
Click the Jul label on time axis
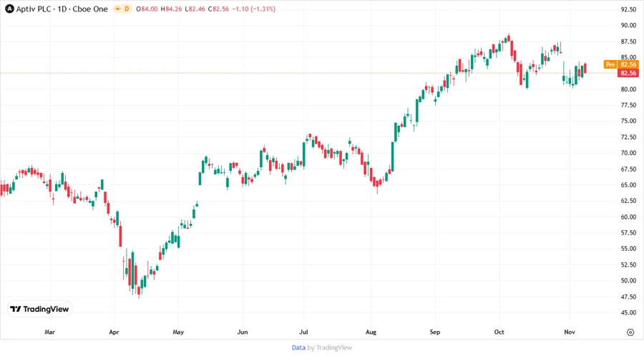(303, 332)
